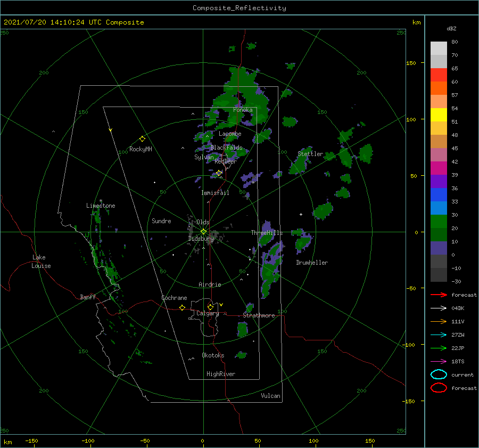This screenshot has width=479, height=448.
Task: Select the tan 45-48 dBZ swatch
Action: [439, 142]
